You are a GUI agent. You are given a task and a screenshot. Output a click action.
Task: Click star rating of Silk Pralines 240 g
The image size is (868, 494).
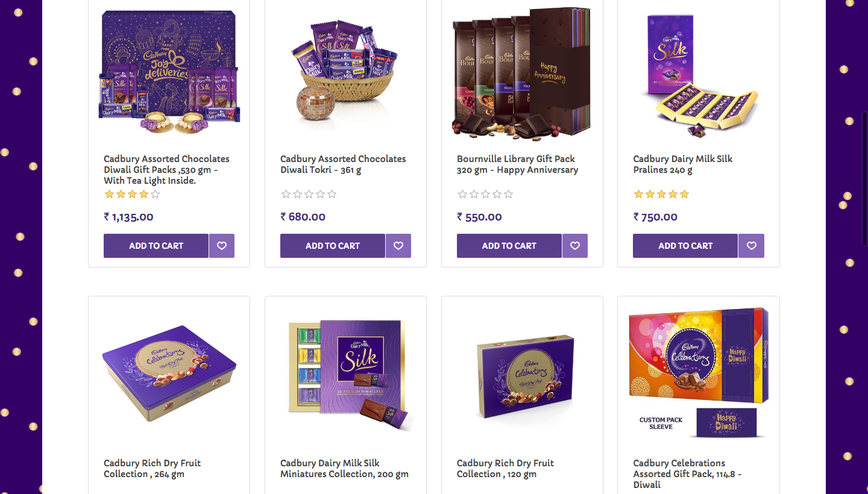[x=661, y=194]
